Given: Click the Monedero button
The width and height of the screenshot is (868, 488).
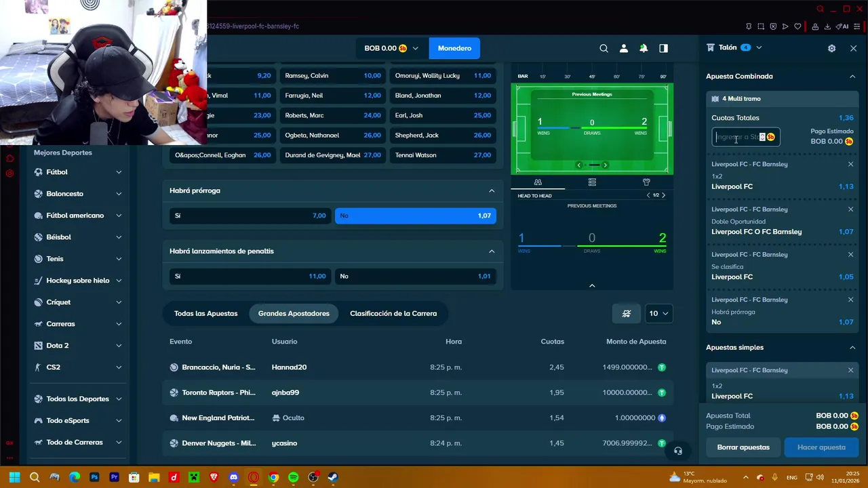Looking at the screenshot, I should (454, 48).
